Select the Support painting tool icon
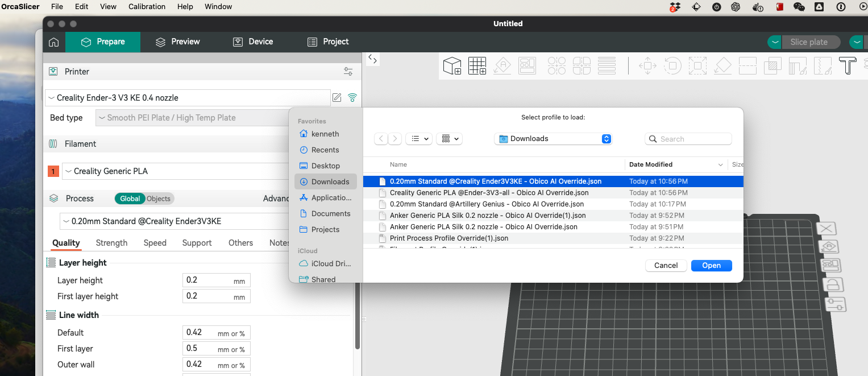868x376 pixels. click(x=798, y=66)
